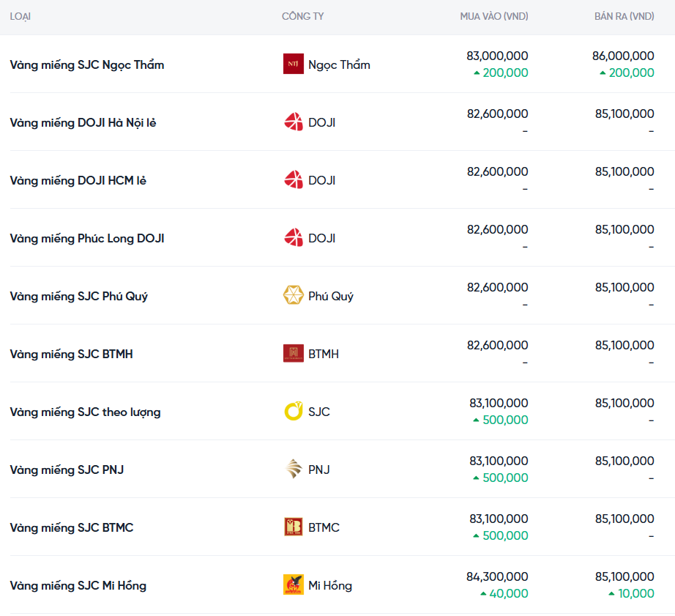Click the Mi Hồng company name
The width and height of the screenshot is (675, 616).
click(x=330, y=585)
